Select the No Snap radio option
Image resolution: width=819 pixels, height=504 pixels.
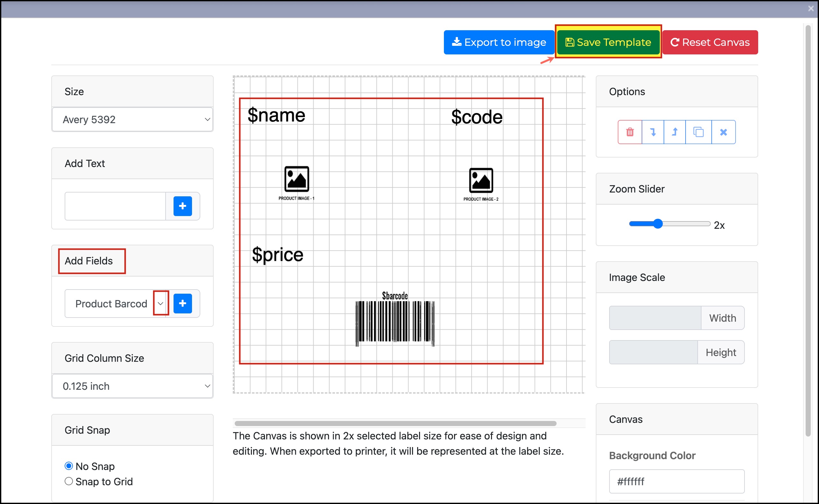[69, 466]
